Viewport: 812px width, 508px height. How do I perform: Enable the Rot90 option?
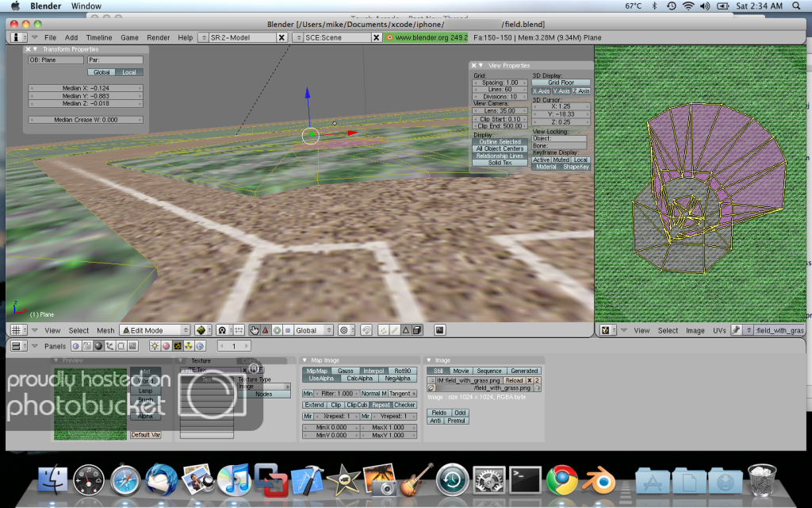tap(402, 371)
